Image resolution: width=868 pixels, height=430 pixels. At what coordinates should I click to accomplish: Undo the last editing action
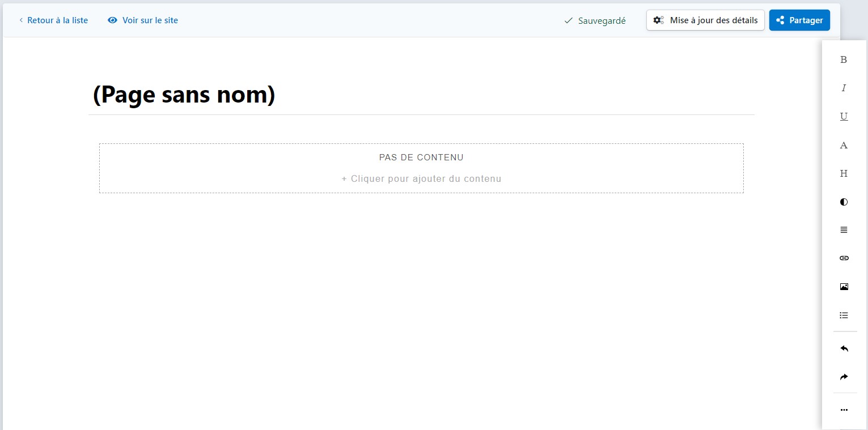coord(844,348)
